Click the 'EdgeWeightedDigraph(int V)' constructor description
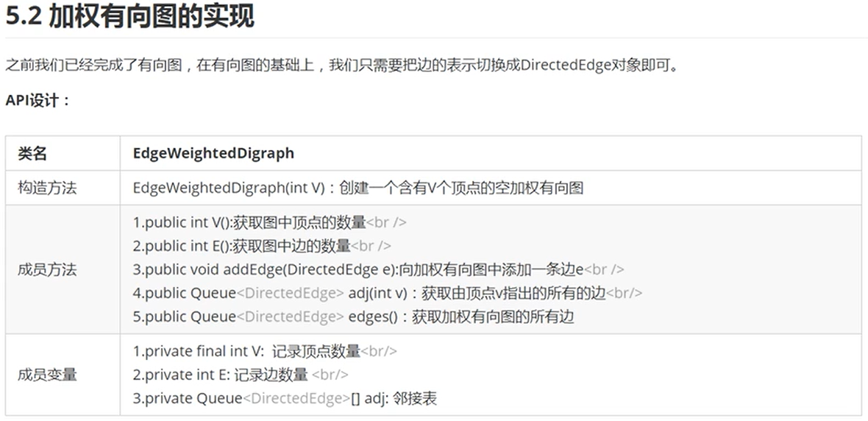Image resolution: width=868 pixels, height=421 pixels. pyautogui.click(x=358, y=188)
